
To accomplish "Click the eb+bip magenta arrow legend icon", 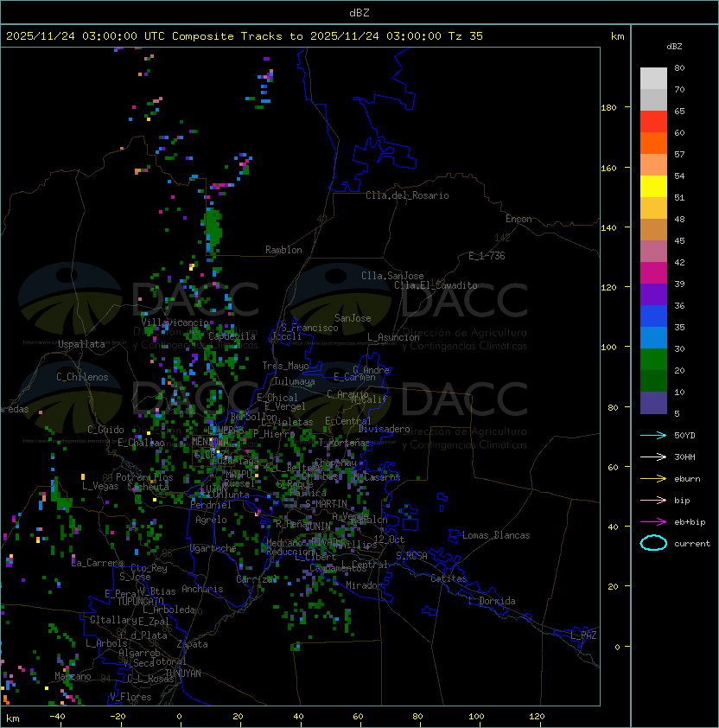I will coord(653,522).
